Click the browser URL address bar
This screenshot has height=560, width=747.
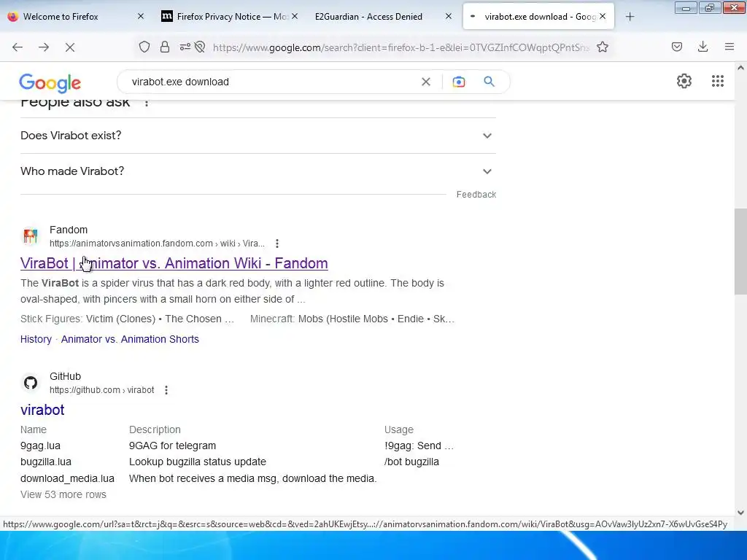400,47
